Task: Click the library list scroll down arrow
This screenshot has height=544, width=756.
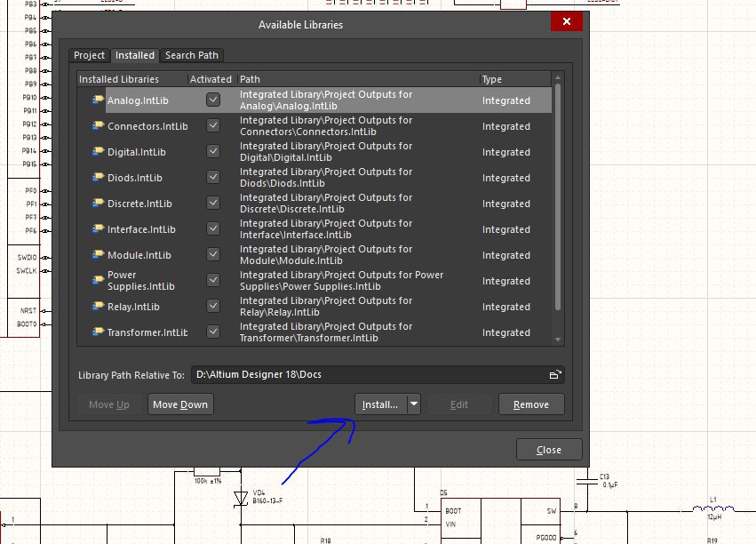Action: [x=558, y=340]
